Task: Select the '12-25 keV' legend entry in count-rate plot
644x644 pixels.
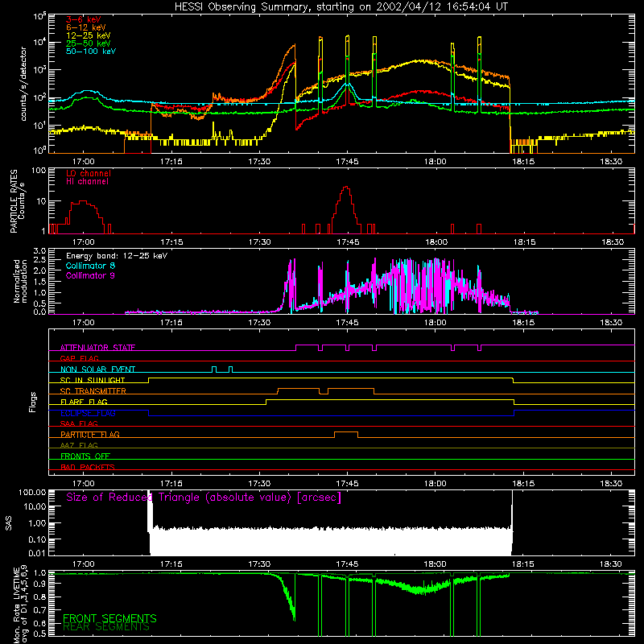Action: coord(89,35)
